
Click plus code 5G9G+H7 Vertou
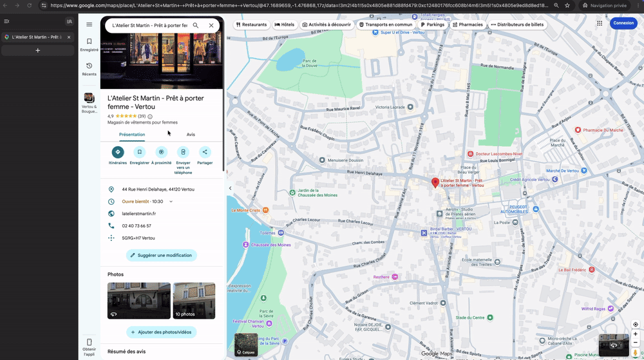[138, 238]
